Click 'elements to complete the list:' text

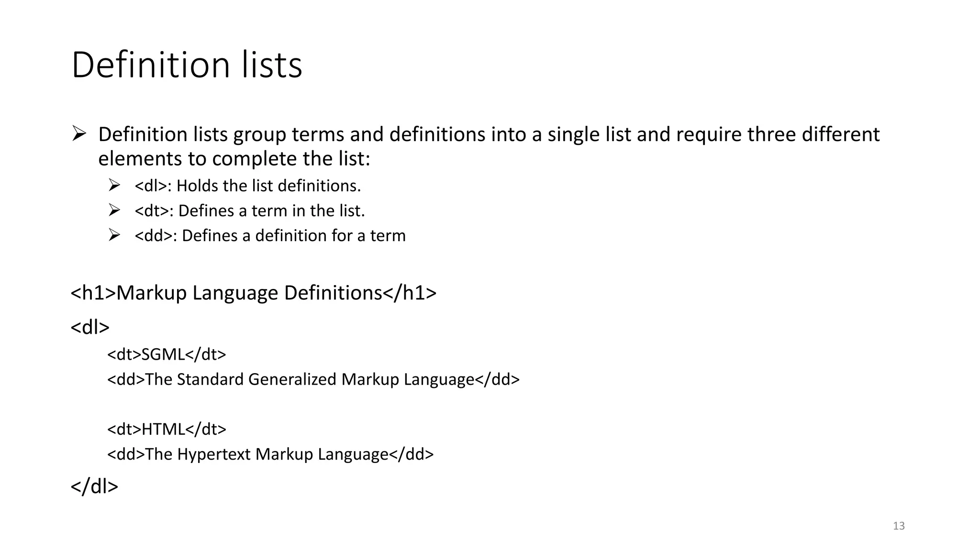point(234,159)
